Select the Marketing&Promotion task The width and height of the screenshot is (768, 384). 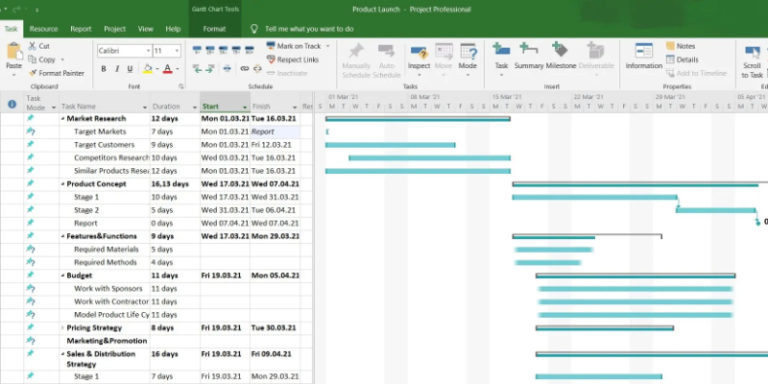(x=107, y=341)
